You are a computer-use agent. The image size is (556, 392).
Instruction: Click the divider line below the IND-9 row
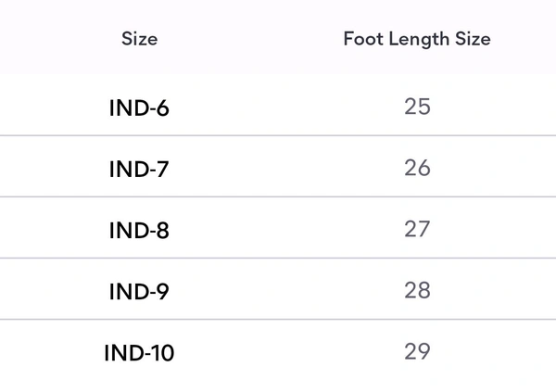278,319
